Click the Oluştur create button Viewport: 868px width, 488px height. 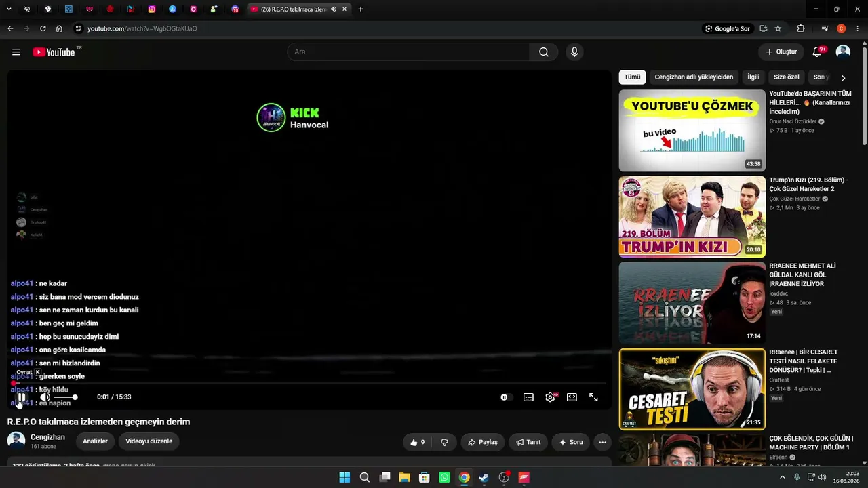pos(781,52)
